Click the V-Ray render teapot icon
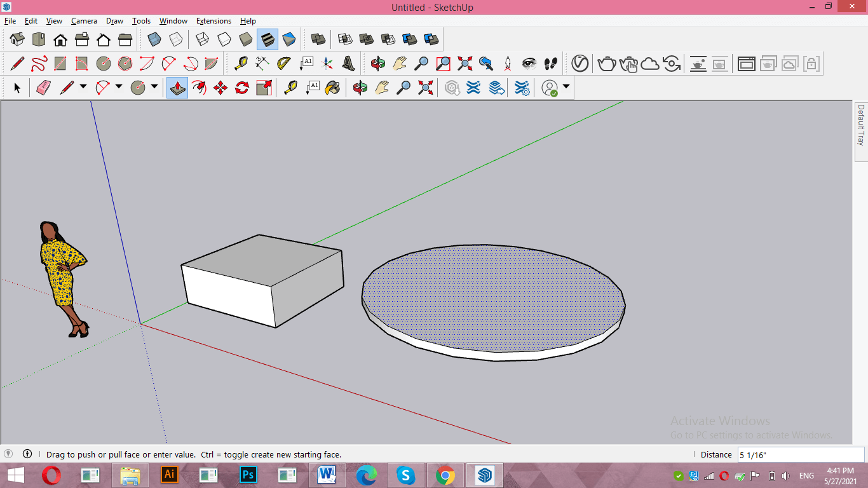This screenshot has width=868, height=488. pyautogui.click(x=607, y=64)
